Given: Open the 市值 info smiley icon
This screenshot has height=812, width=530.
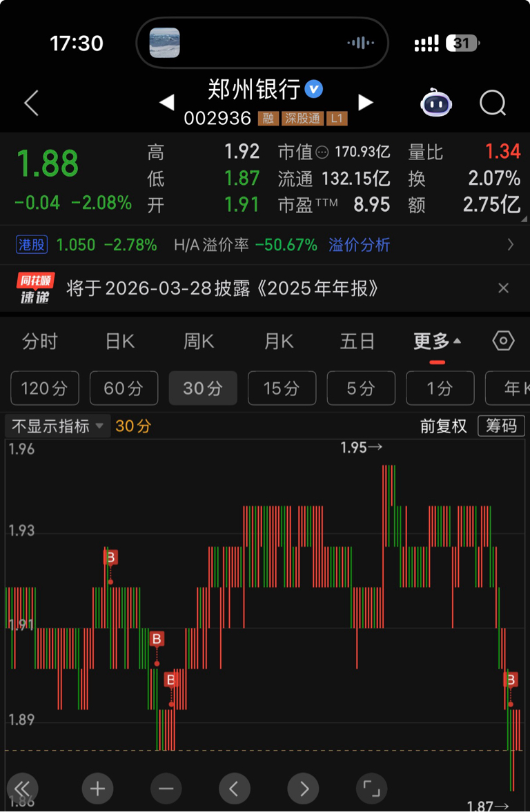Looking at the screenshot, I should point(322,152).
